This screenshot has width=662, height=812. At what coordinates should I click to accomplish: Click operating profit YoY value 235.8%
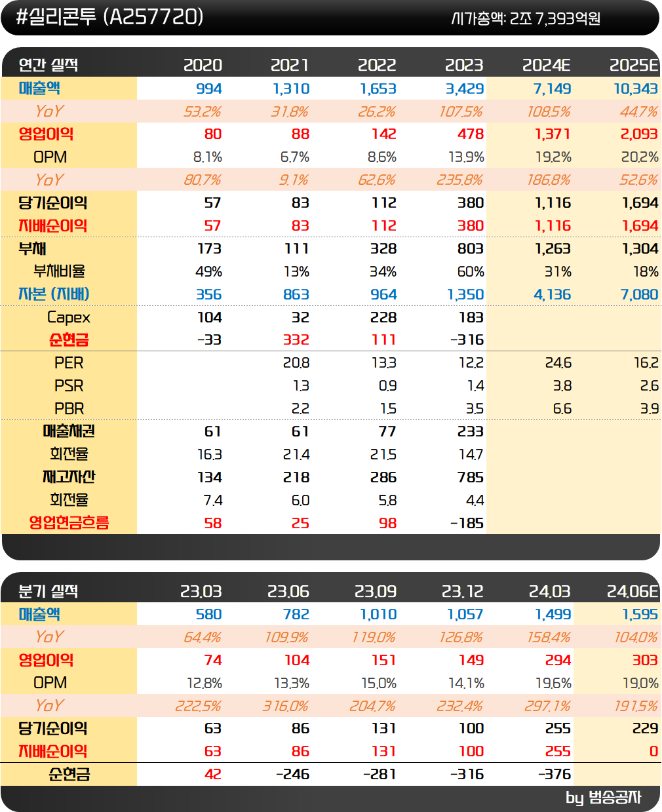pyautogui.click(x=459, y=180)
